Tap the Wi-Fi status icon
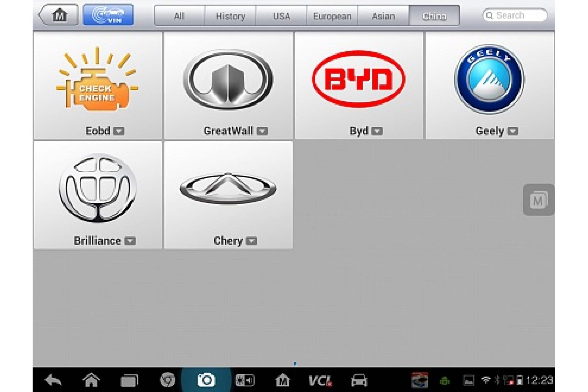 486,380
